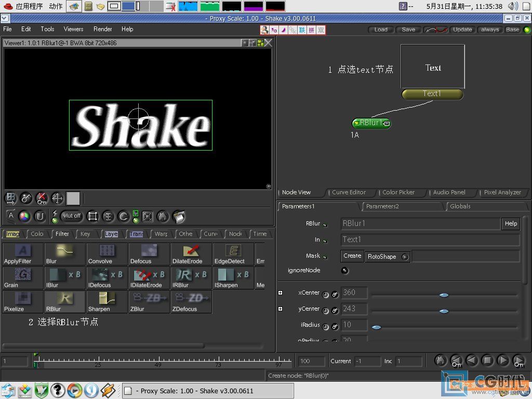Image resolution: width=532 pixels, height=399 pixels.
Task: Jump to timeline home with the house button
Action: click(x=441, y=361)
